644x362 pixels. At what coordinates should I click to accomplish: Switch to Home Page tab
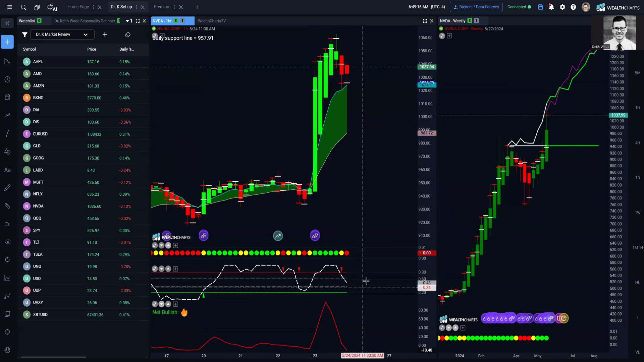click(x=78, y=7)
